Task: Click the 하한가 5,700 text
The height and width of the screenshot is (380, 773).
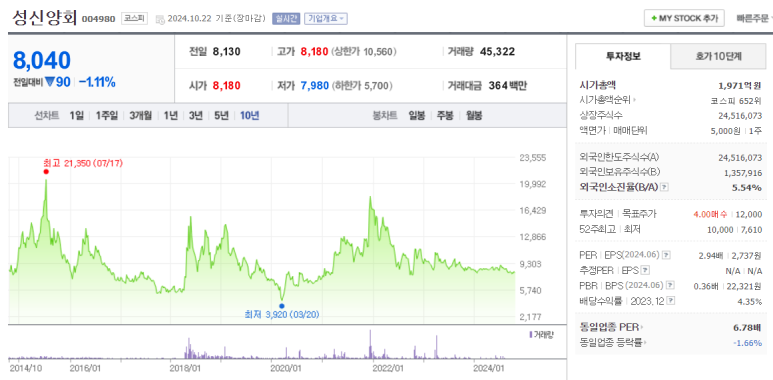Action: click(x=362, y=86)
